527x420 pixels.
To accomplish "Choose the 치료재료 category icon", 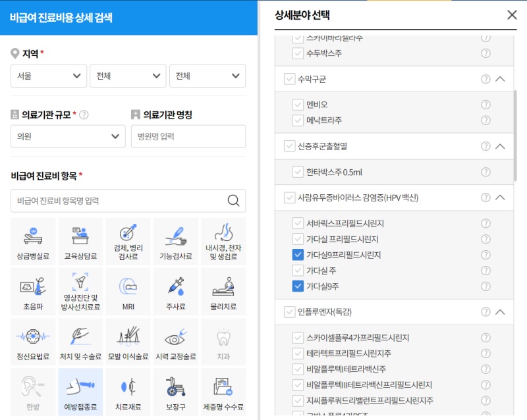I will (x=128, y=392).
